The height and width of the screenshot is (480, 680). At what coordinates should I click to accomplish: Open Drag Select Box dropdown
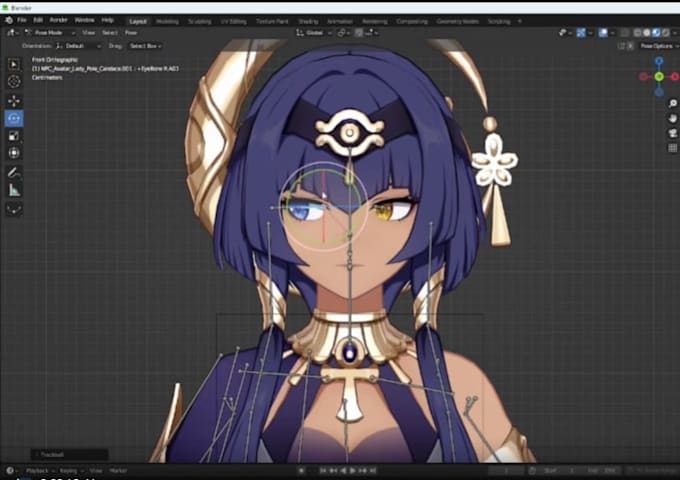(x=145, y=46)
